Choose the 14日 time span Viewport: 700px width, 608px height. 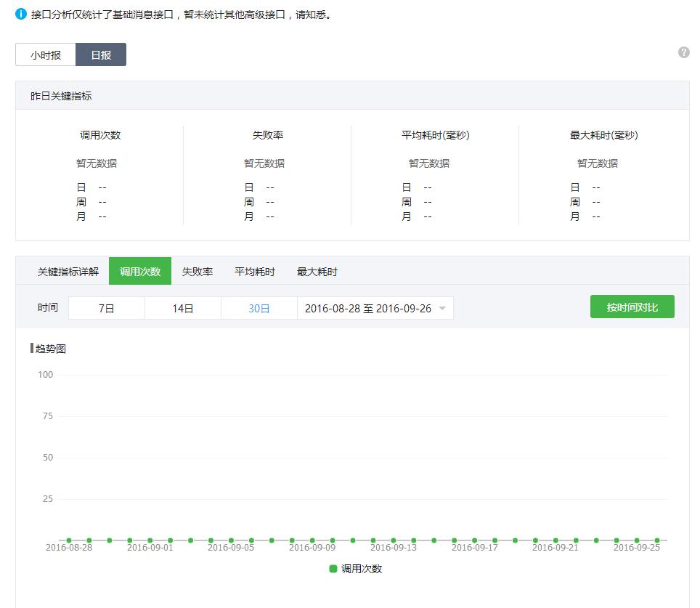click(182, 307)
